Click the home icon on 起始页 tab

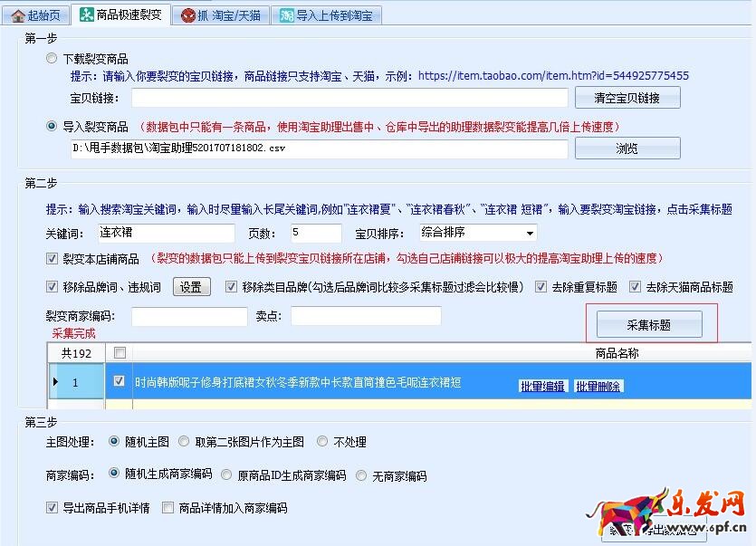[18, 15]
